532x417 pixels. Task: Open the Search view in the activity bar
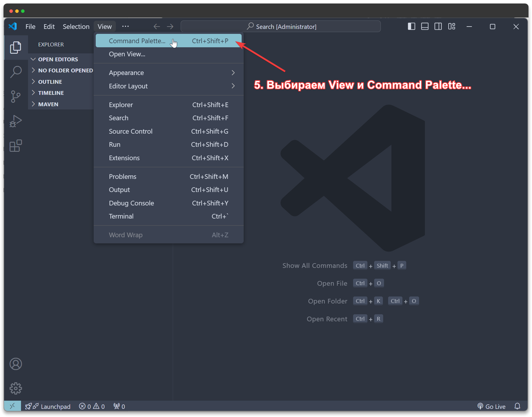[16, 71]
